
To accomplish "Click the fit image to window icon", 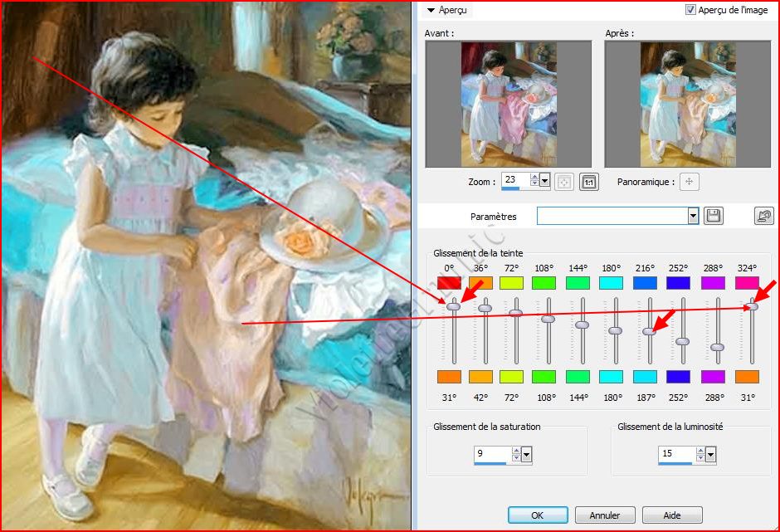I will pos(564,182).
